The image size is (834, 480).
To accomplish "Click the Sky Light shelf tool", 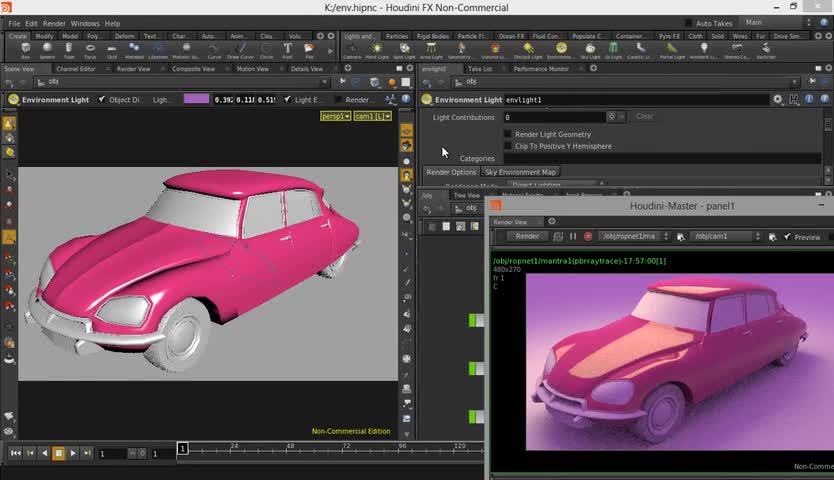I will click(x=590, y=49).
